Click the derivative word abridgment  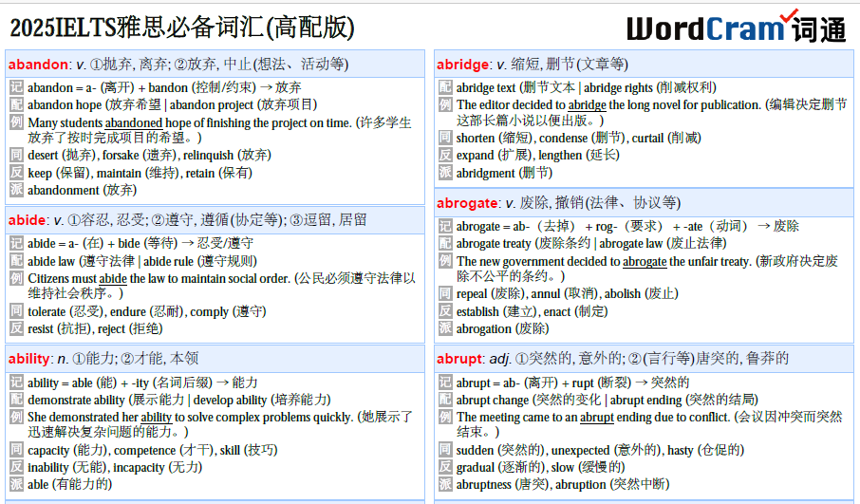tap(487, 173)
